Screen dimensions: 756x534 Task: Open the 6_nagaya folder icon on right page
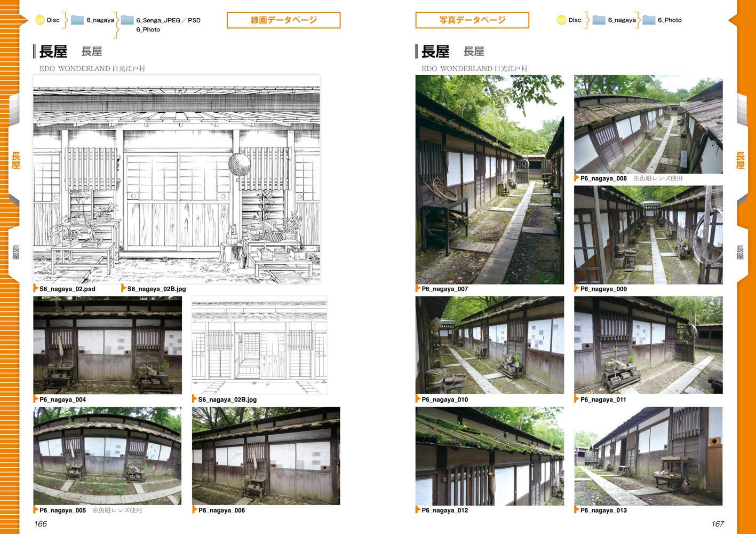(x=599, y=20)
